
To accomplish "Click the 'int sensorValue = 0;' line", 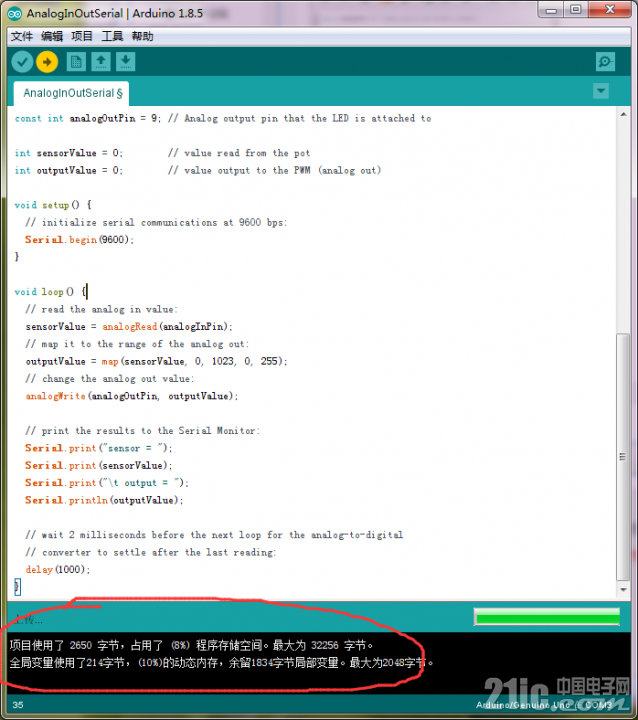I will [x=68, y=153].
